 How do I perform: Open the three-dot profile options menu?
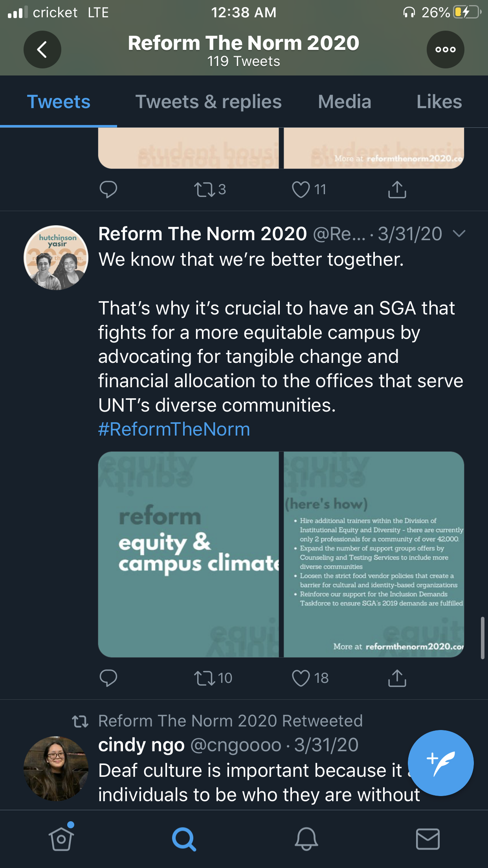[445, 50]
